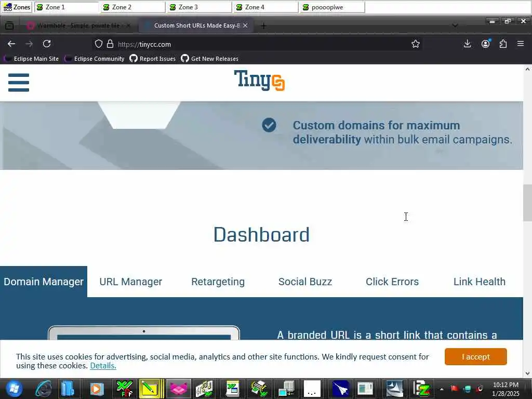
Task: Open the downloads panel icon
Action: coord(467,44)
